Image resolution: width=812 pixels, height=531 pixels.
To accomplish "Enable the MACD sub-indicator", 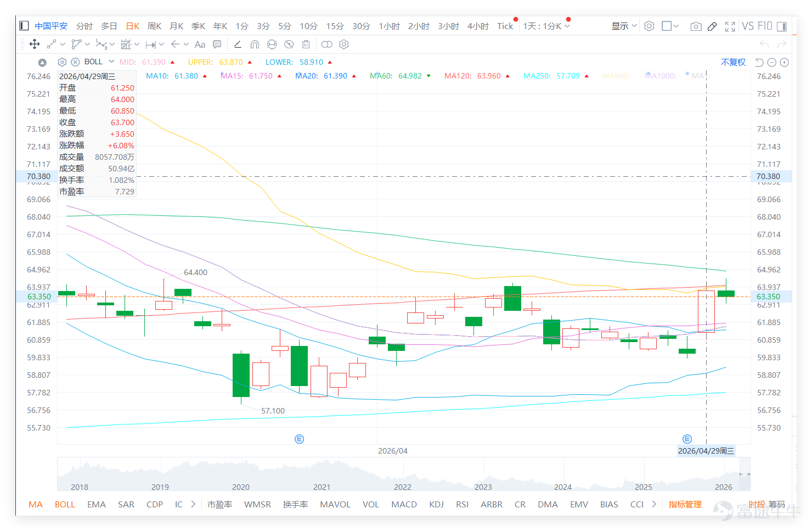I will coord(404,504).
